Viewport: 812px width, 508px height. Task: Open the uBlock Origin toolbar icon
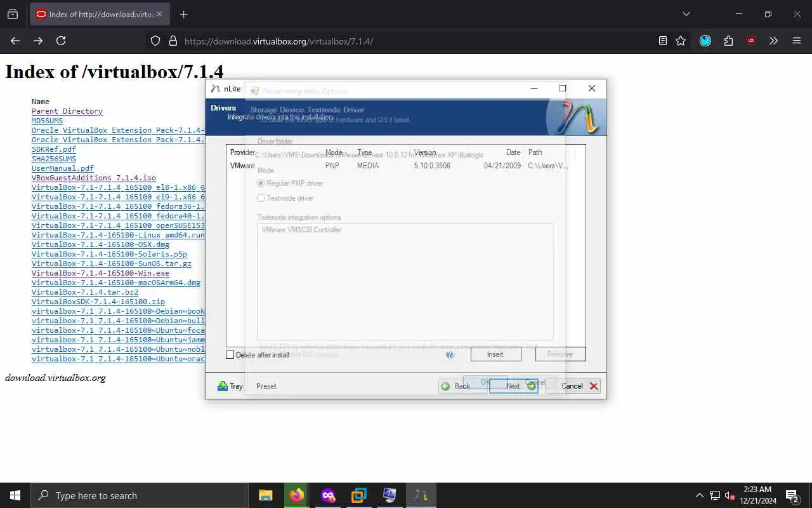[751, 41]
